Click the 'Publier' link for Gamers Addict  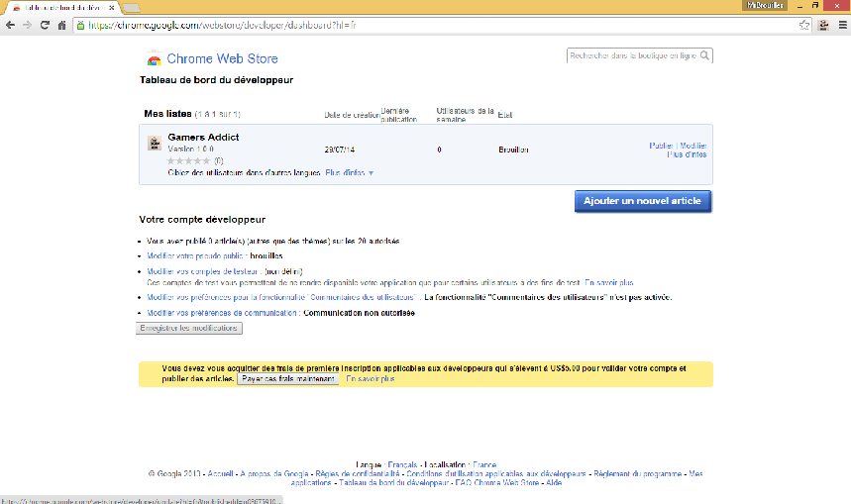coord(661,146)
